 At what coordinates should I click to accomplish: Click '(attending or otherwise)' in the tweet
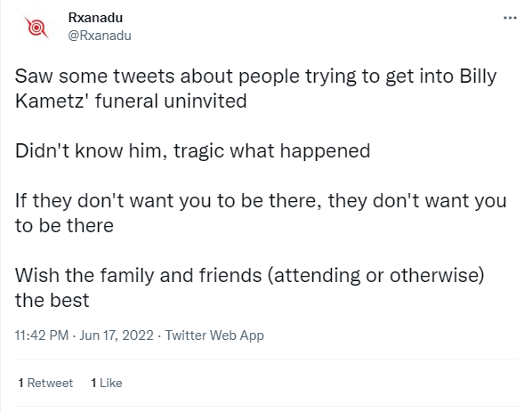(376, 276)
